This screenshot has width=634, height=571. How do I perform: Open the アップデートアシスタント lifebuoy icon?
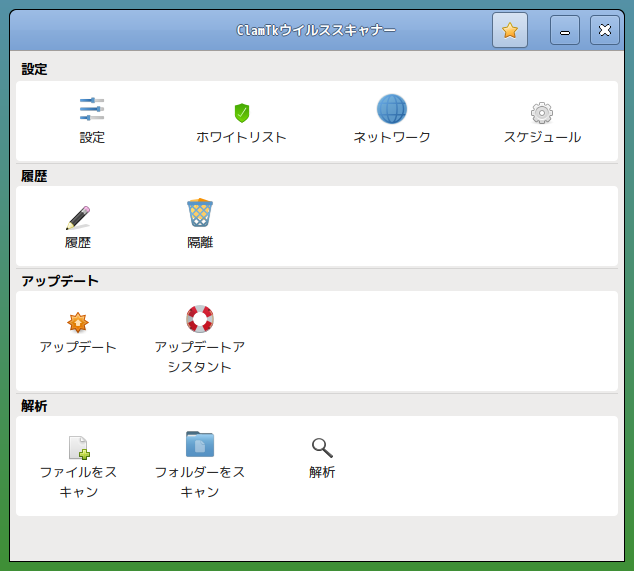coord(200,319)
